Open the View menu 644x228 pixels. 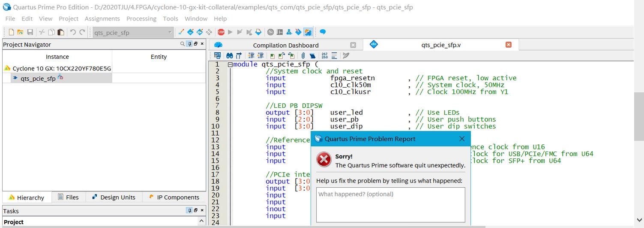[45, 18]
